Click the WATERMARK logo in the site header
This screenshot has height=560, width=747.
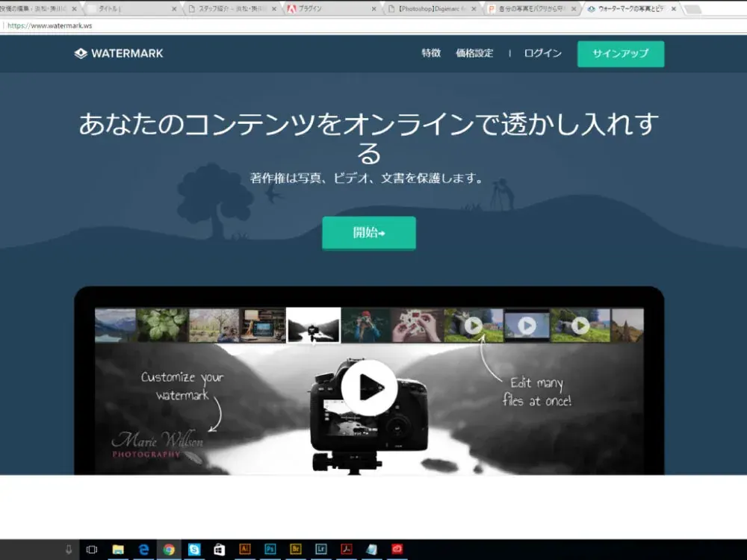119,53
